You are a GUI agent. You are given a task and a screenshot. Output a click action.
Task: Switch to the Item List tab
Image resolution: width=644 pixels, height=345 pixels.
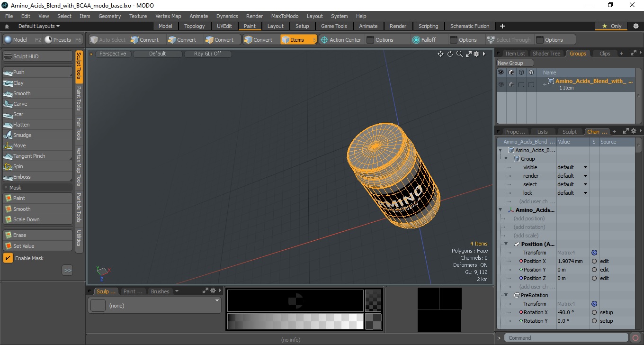pyautogui.click(x=515, y=54)
